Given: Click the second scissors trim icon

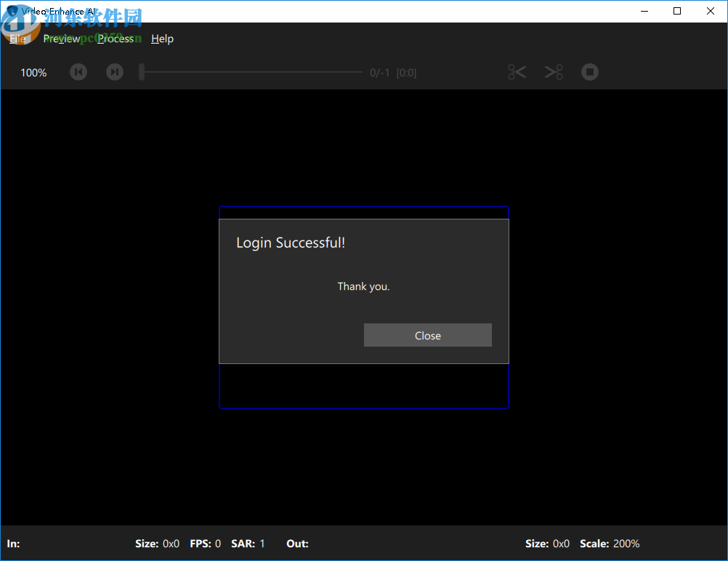Looking at the screenshot, I should pyautogui.click(x=554, y=72).
